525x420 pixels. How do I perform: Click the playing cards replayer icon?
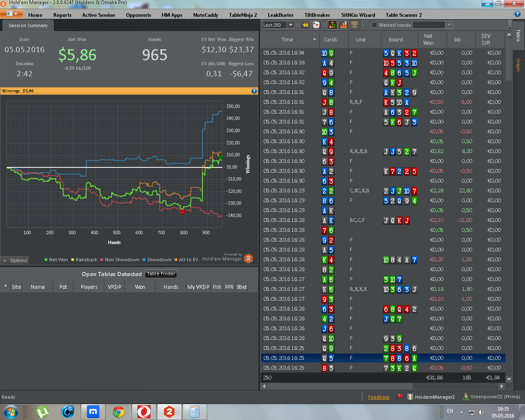(x=316, y=25)
